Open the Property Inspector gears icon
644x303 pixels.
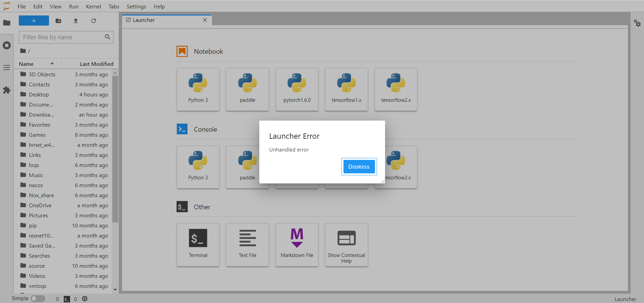[637, 23]
